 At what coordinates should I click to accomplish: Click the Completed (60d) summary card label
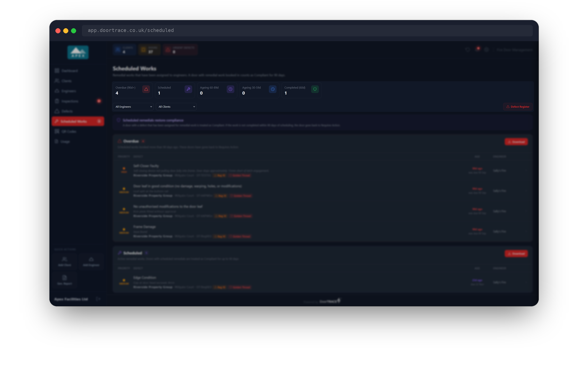(295, 87)
